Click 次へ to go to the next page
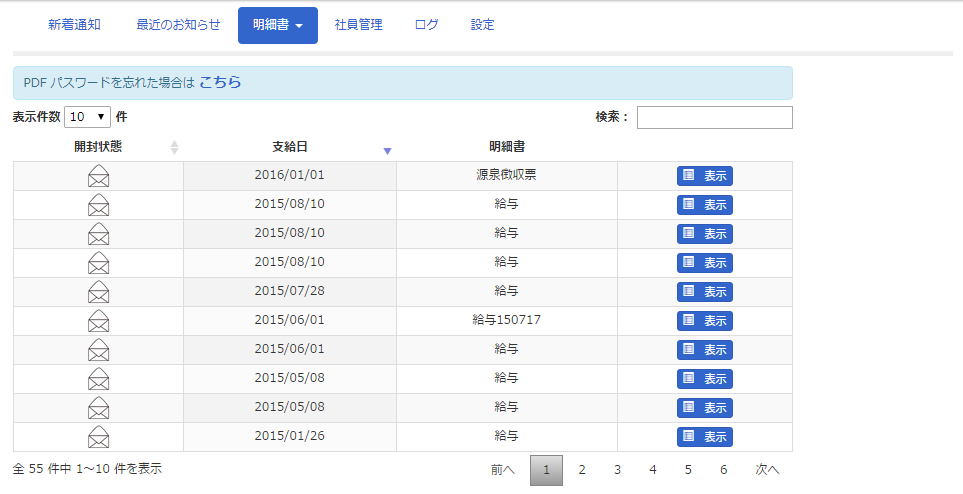Screen dimensions: 963x494 tap(766, 470)
